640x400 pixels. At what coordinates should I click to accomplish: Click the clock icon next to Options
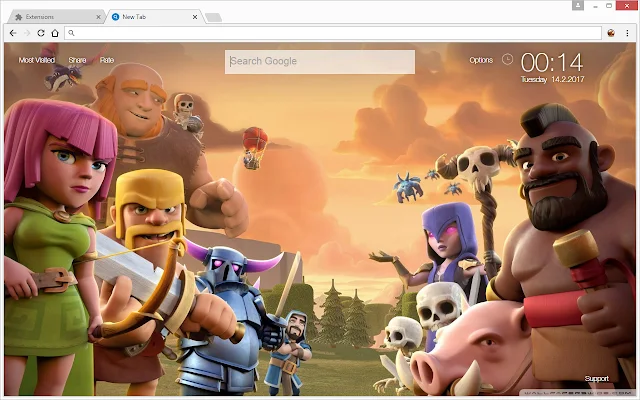pyautogui.click(x=507, y=60)
